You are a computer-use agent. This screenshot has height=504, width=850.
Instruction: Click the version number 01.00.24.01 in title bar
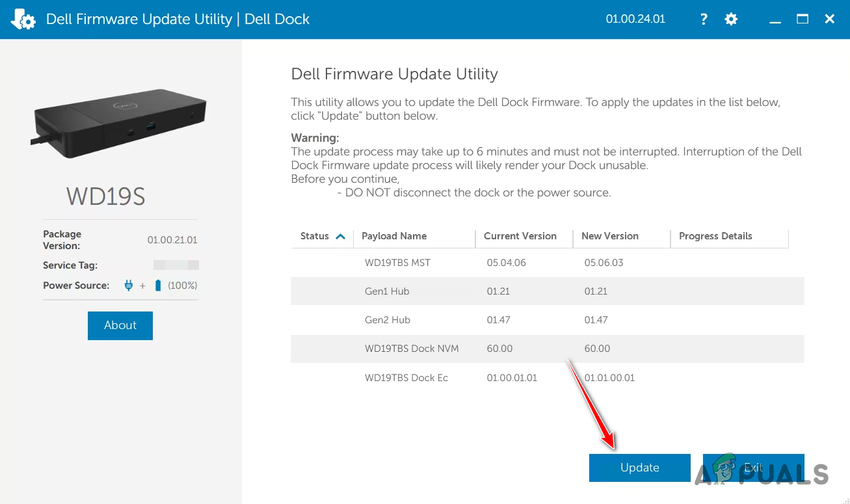point(635,19)
